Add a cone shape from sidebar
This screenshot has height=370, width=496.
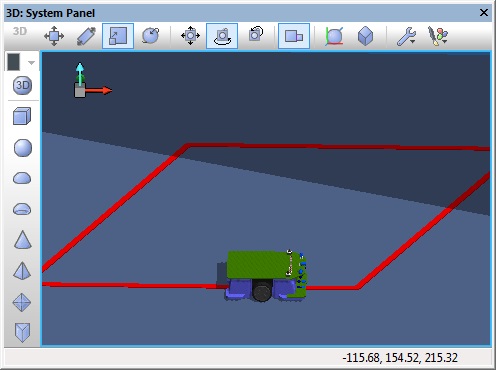click(23, 240)
